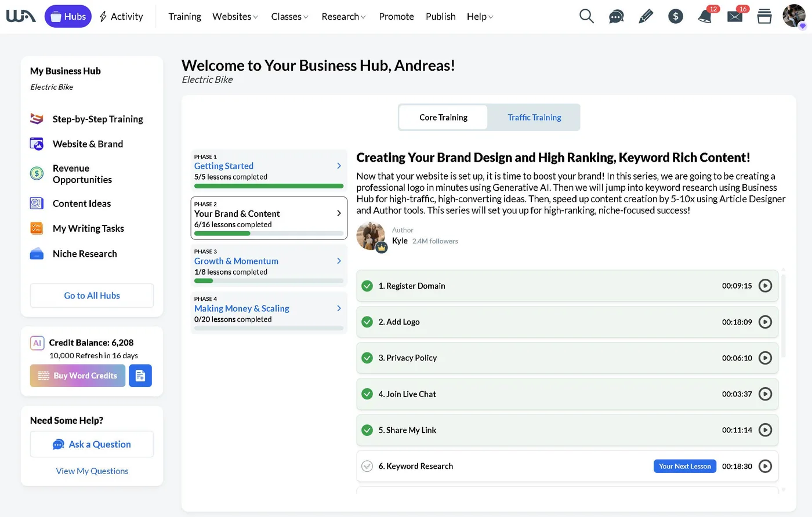Toggle completion check for Add Logo
Viewport: 812px width, 517px height.
coord(367,322)
